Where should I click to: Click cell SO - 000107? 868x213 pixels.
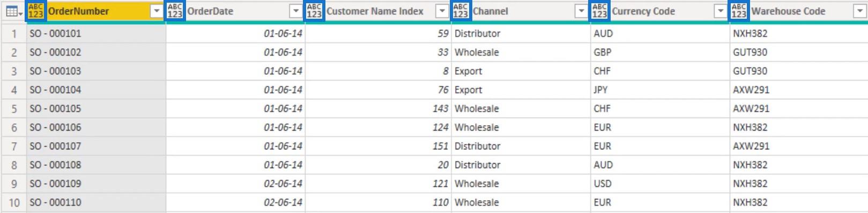pos(97,146)
